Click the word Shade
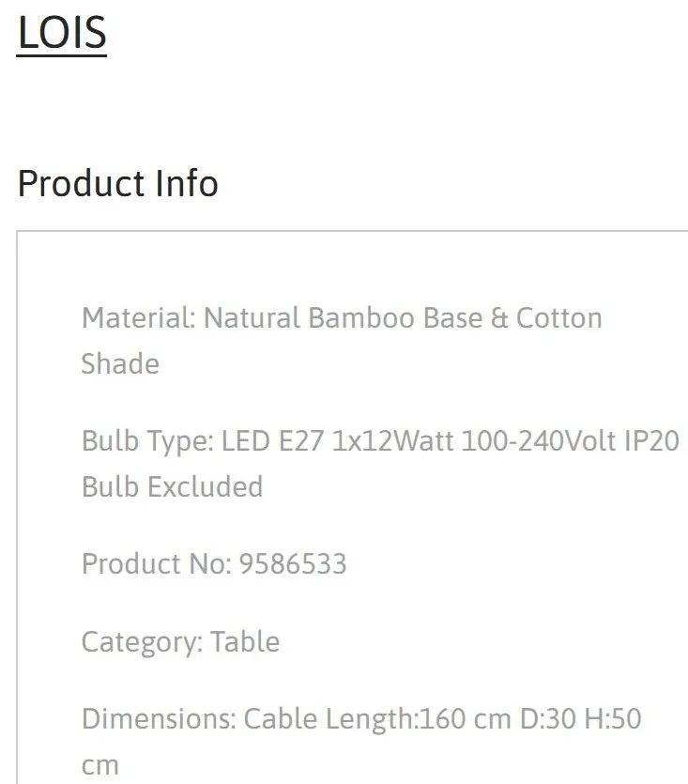Image resolution: width=688 pixels, height=784 pixels. click(x=120, y=363)
